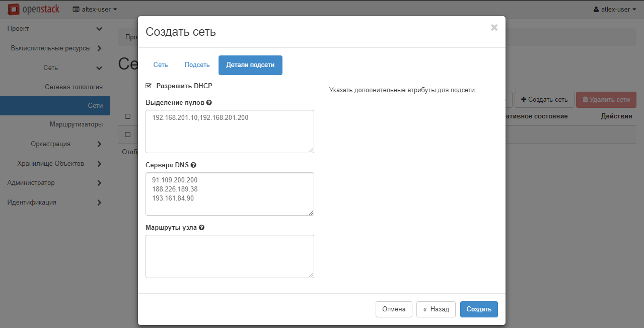Click help icon next to Сервера DNS

click(x=193, y=165)
